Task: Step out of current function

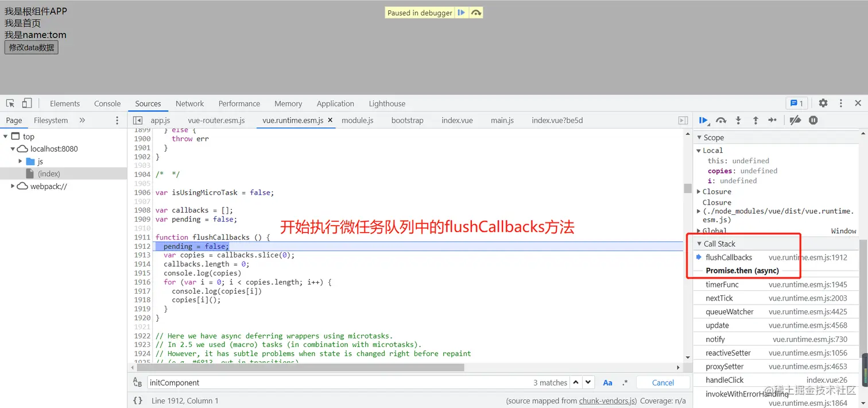Action: (755, 120)
